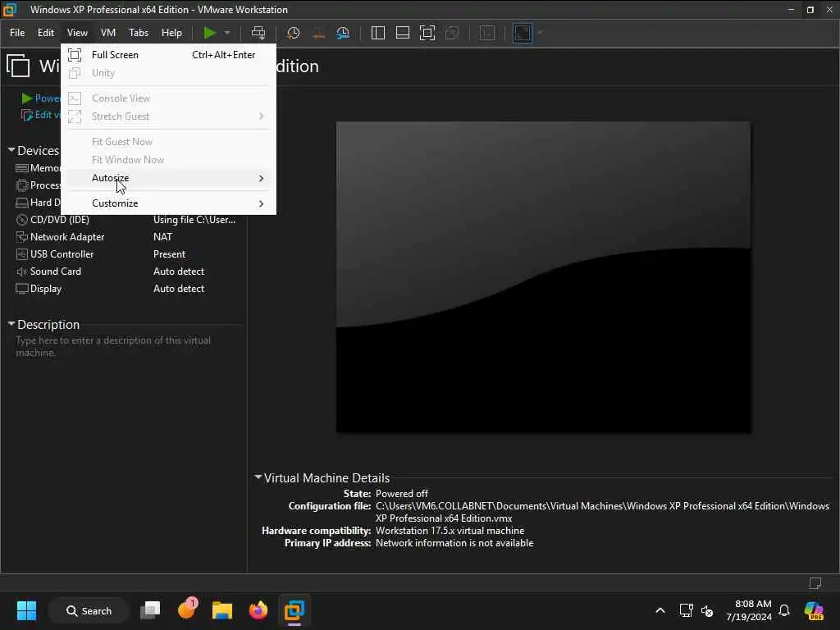Open Firefox from taskbar

[x=258, y=610]
